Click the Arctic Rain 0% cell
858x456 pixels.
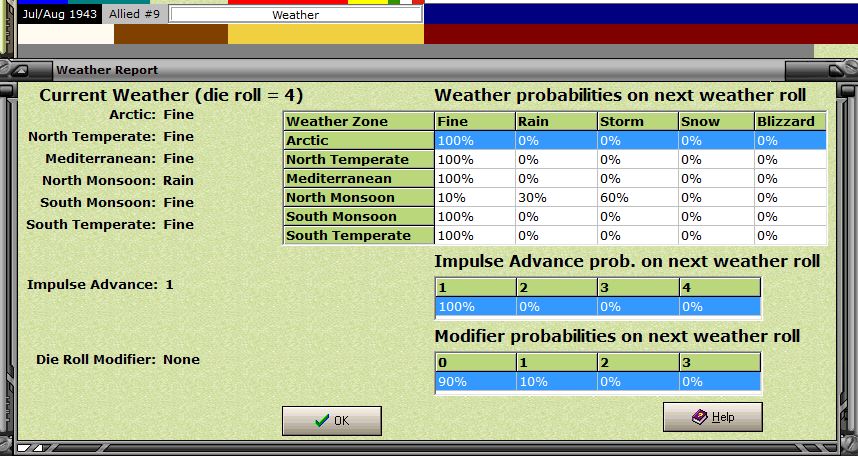pyautogui.click(x=556, y=141)
